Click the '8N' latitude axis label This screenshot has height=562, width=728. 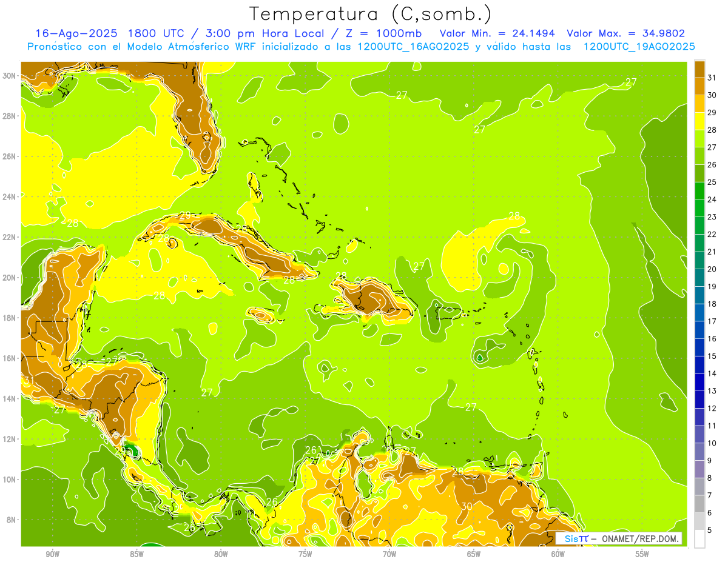[x=11, y=520]
